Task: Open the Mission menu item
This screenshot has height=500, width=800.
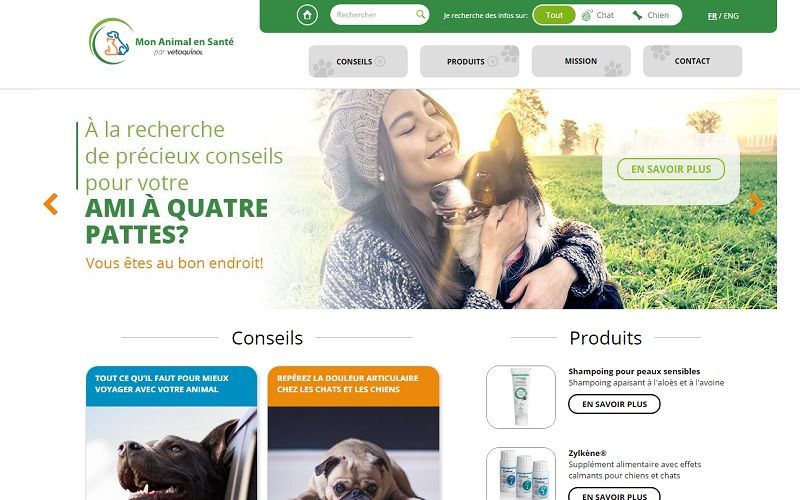Action: click(581, 61)
